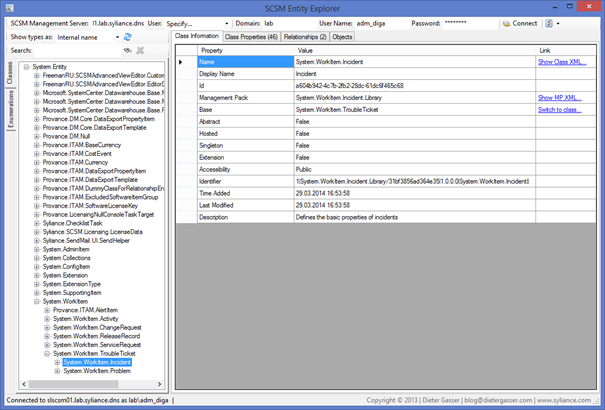The image size is (605, 410).
Task: Collapse the System.Entity root node
Action: coord(27,67)
